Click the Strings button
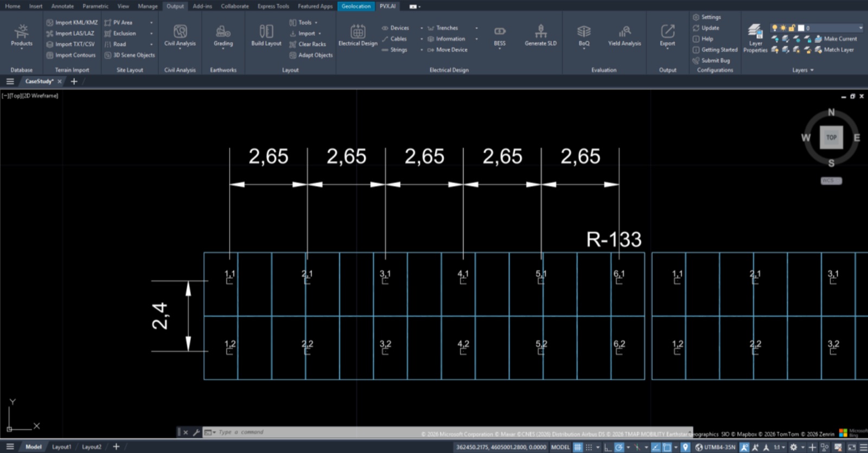The image size is (868, 453). [394, 49]
